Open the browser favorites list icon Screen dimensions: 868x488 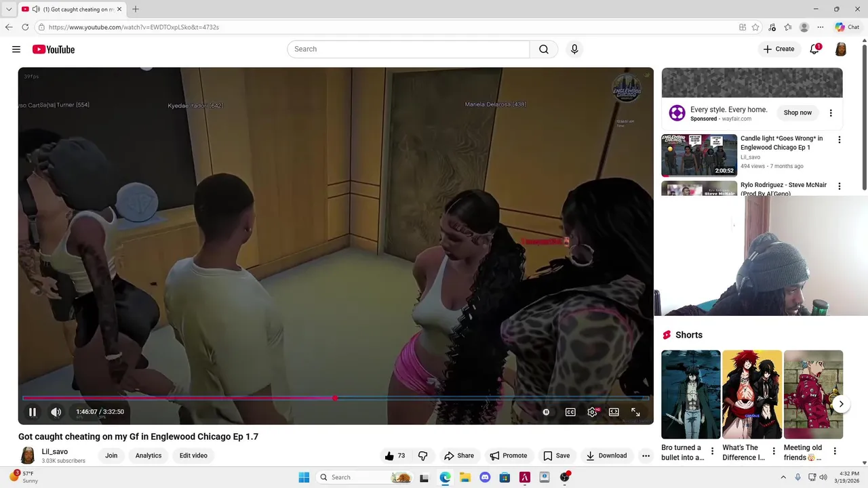click(x=788, y=27)
